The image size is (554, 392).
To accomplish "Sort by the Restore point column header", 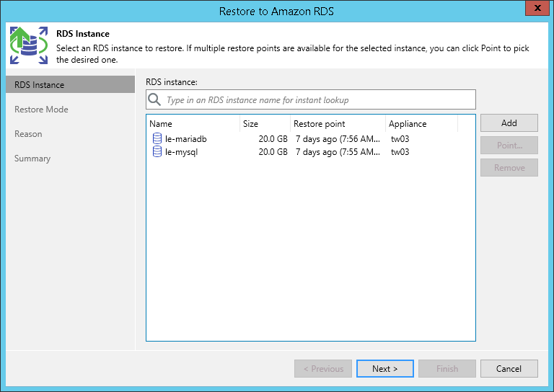I will tap(338, 124).
